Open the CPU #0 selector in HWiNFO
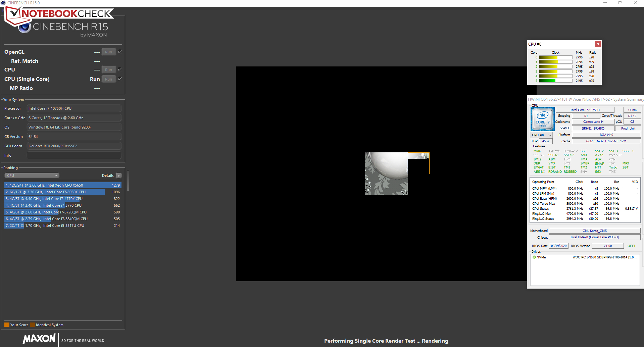Viewport: 644px width, 347px height. [x=541, y=135]
